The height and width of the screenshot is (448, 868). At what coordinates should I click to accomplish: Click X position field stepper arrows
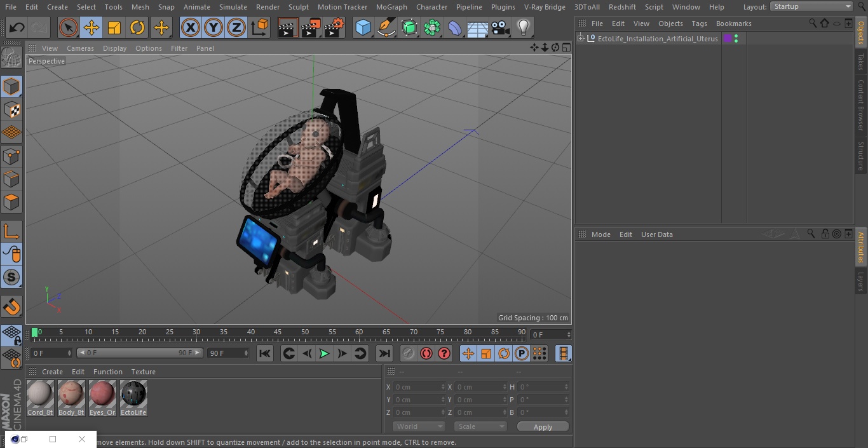point(443,387)
